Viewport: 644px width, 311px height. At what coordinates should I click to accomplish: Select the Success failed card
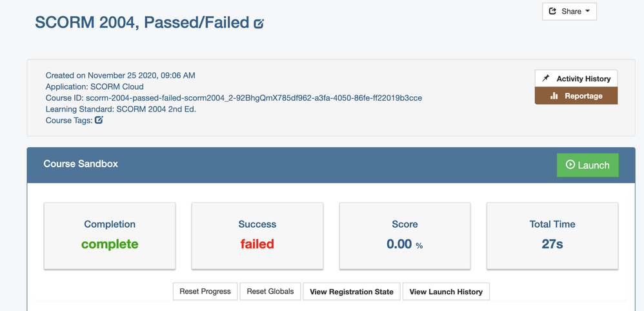[x=257, y=236]
